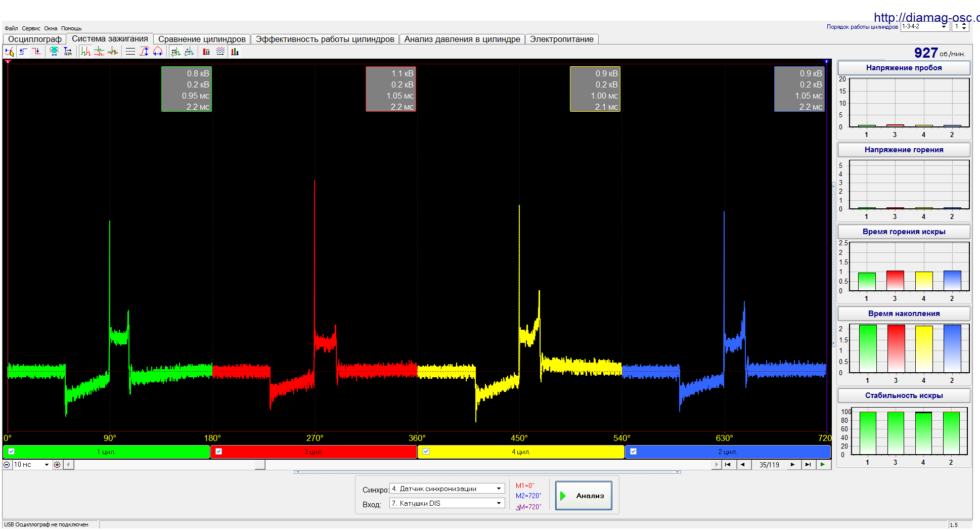
Task: Click the zoom-out minus circle icon
Action: pos(7,465)
